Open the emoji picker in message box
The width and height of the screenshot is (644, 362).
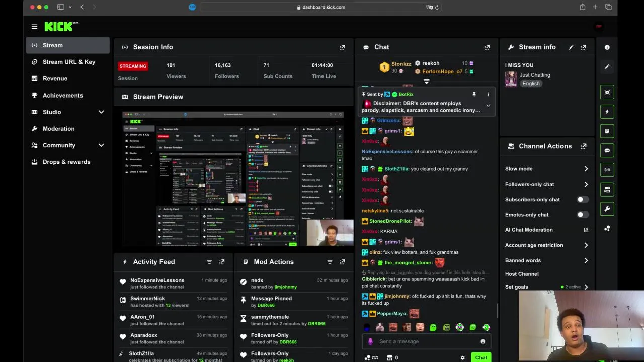[482, 341]
